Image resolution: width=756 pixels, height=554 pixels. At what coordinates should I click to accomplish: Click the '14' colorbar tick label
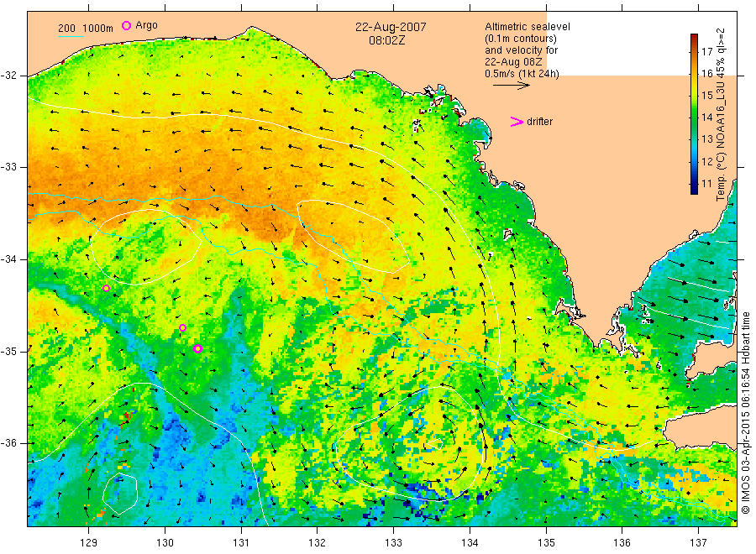point(707,117)
